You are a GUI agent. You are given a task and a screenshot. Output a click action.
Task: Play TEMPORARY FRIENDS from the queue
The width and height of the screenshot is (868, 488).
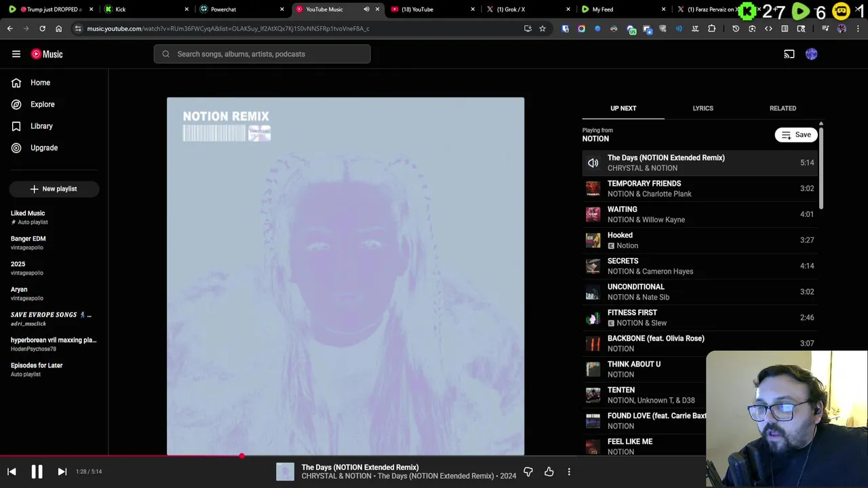click(700, 188)
